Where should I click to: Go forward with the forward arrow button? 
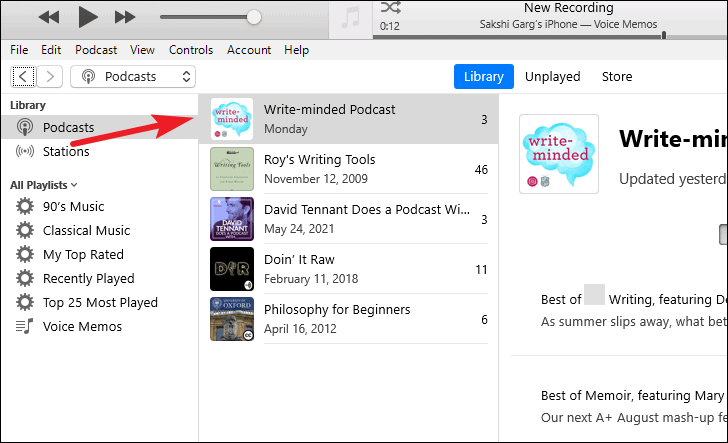(x=50, y=76)
